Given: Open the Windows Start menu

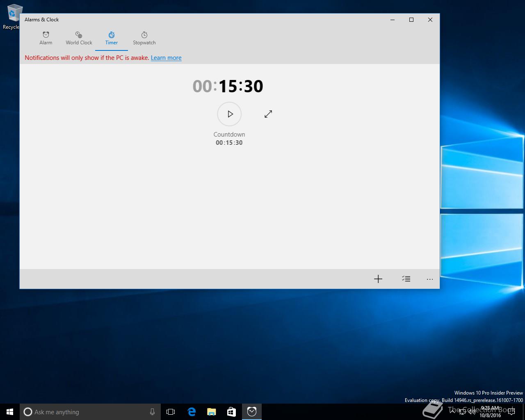Looking at the screenshot, I should click(x=10, y=412).
